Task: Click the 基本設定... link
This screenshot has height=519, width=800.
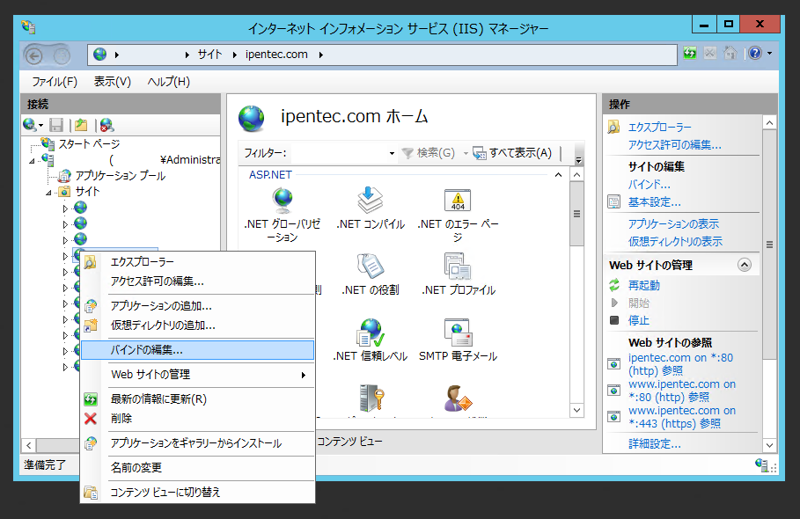Action: (654, 203)
